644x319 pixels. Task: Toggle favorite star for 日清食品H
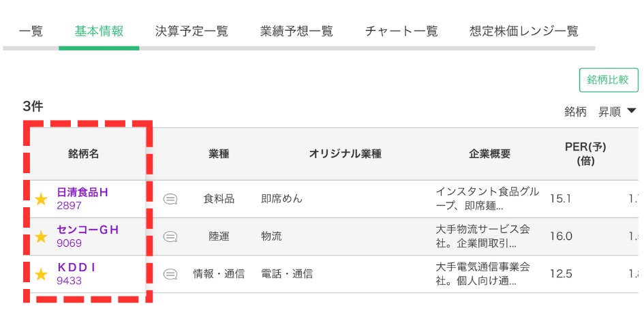click(41, 199)
